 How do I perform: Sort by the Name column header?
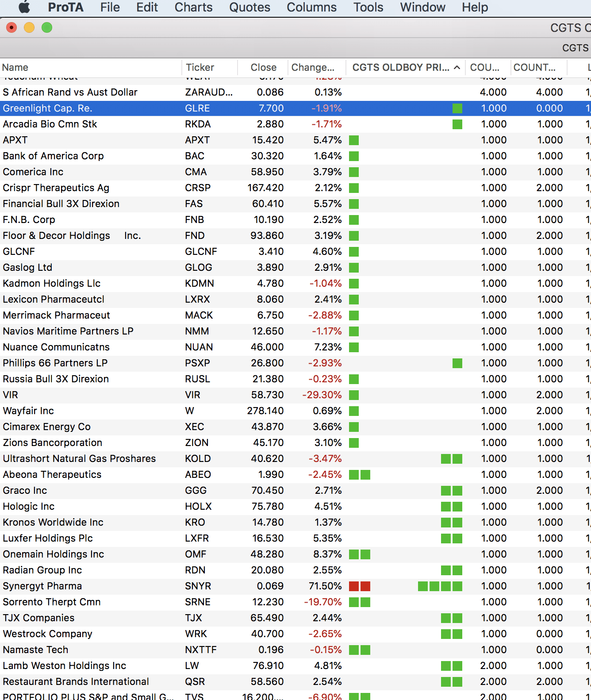coord(91,67)
